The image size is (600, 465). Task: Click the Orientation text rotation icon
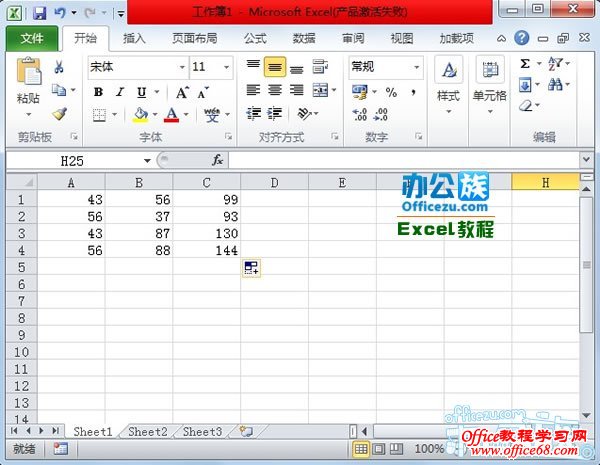click(305, 114)
